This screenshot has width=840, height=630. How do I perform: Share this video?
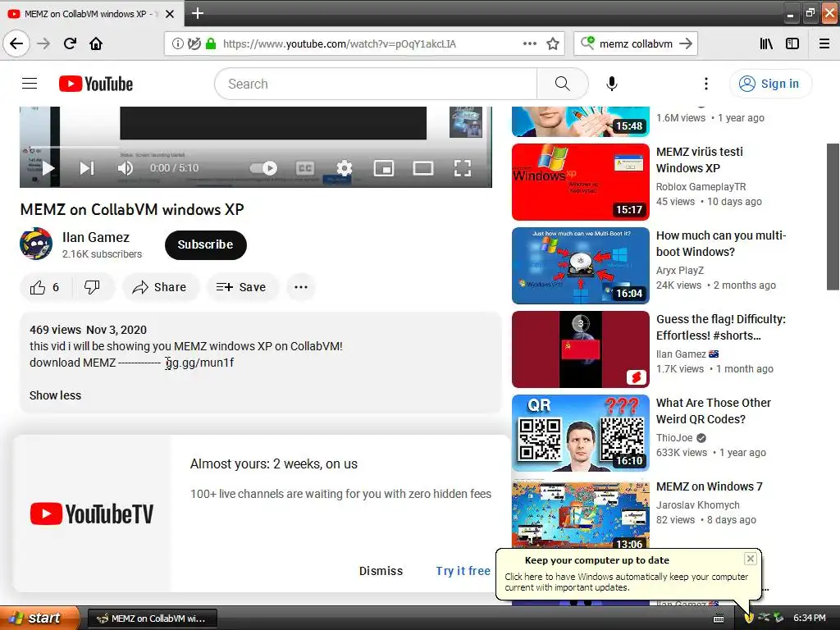[160, 287]
